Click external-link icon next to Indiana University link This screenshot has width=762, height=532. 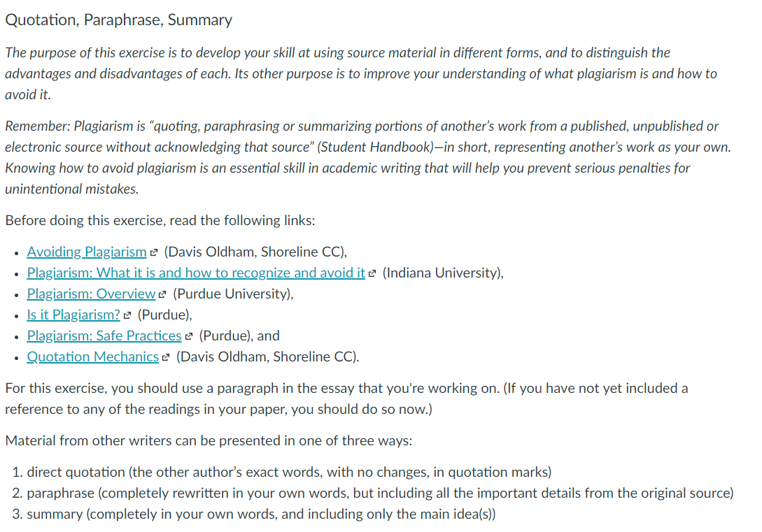coord(372,273)
